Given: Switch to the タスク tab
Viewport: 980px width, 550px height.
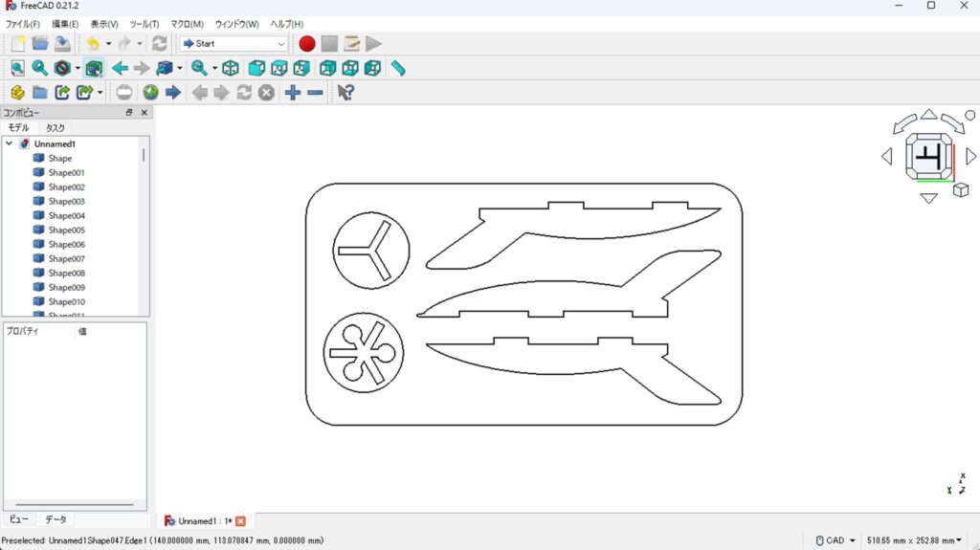Looking at the screenshot, I should click(55, 127).
